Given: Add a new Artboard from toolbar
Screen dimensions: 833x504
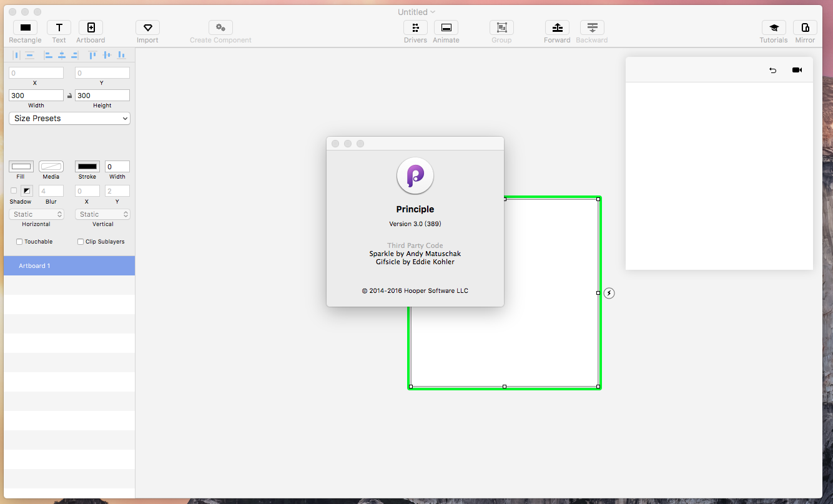Looking at the screenshot, I should (91, 27).
